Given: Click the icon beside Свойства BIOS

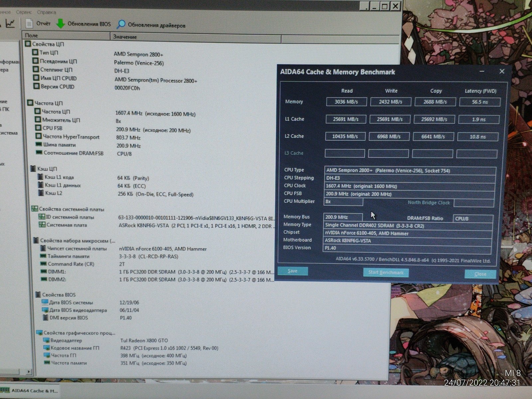Looking at the screenshot, I should 38,295.
